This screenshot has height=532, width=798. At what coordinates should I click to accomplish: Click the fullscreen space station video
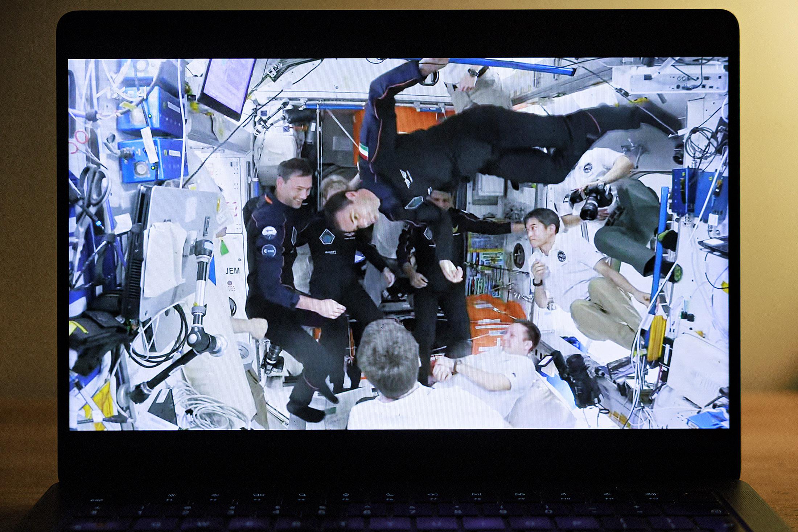pos(398,243)
